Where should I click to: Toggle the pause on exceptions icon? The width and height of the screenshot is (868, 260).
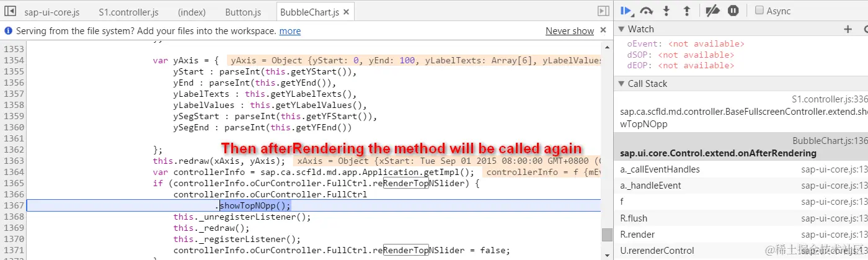(733, 11)
